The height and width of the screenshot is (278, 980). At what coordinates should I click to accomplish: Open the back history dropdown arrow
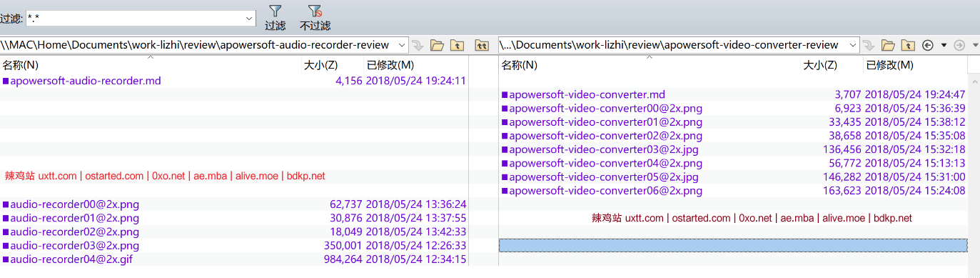[944, 45]
